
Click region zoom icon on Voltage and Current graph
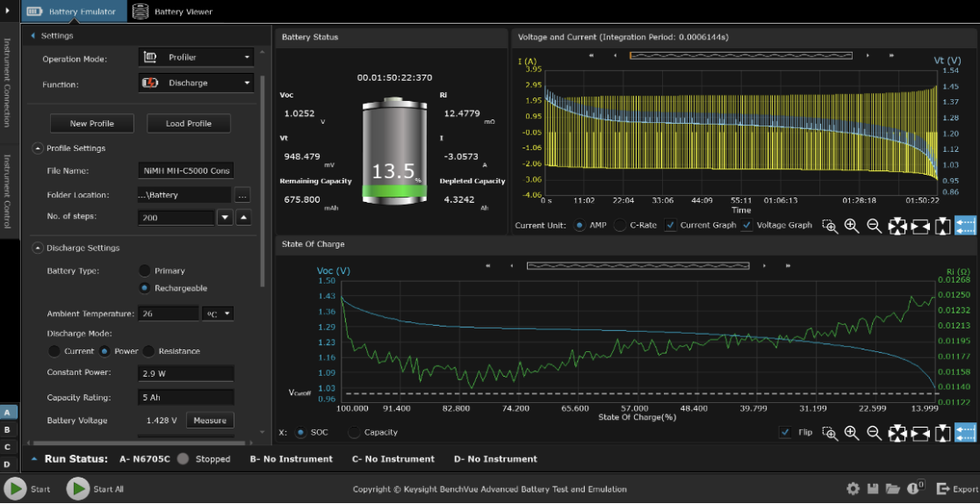tap(829, 226)
